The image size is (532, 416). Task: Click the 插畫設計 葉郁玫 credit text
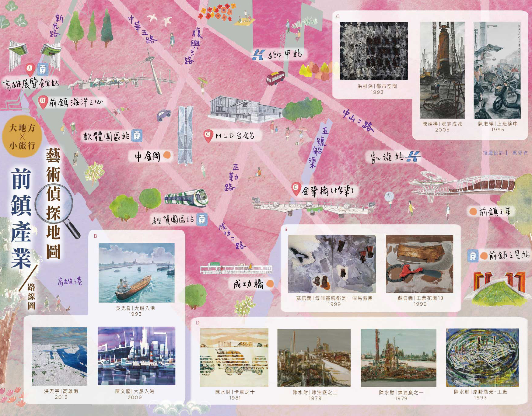click(505, 153)
